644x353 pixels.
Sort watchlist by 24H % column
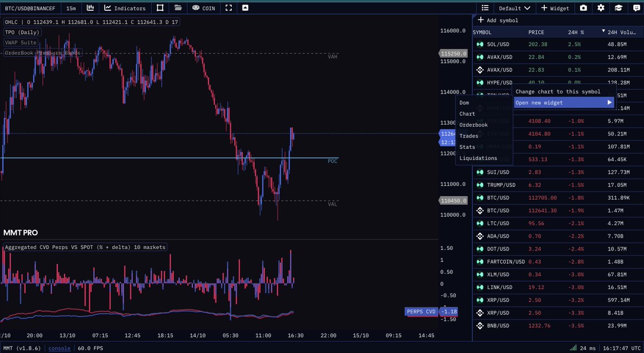coord(577,32)
